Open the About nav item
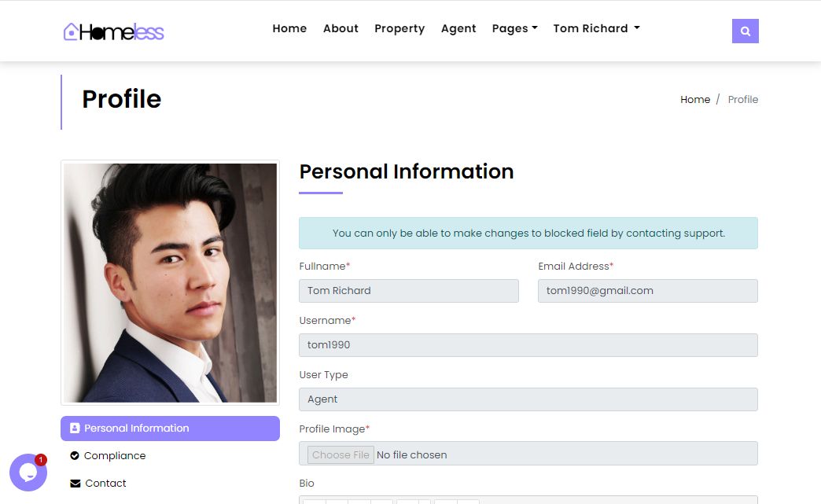Viewport: 821px width, 504px height. [x=341, y=28]
